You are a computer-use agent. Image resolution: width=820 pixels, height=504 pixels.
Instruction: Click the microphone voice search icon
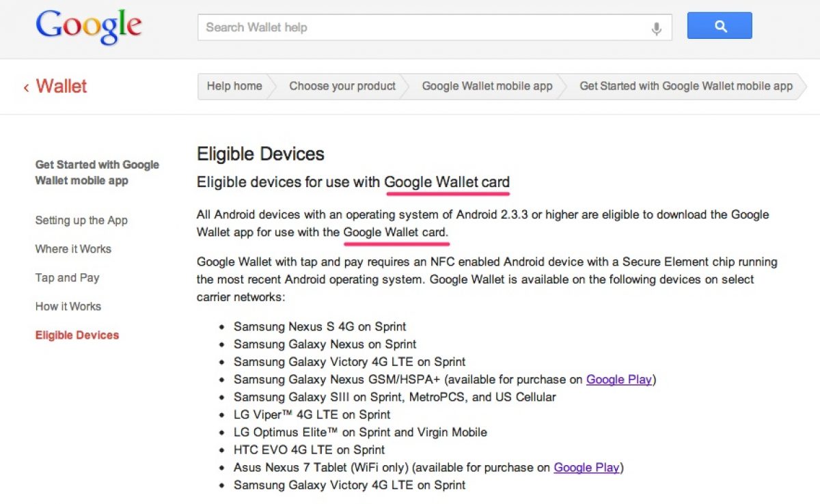coord(656,28)
